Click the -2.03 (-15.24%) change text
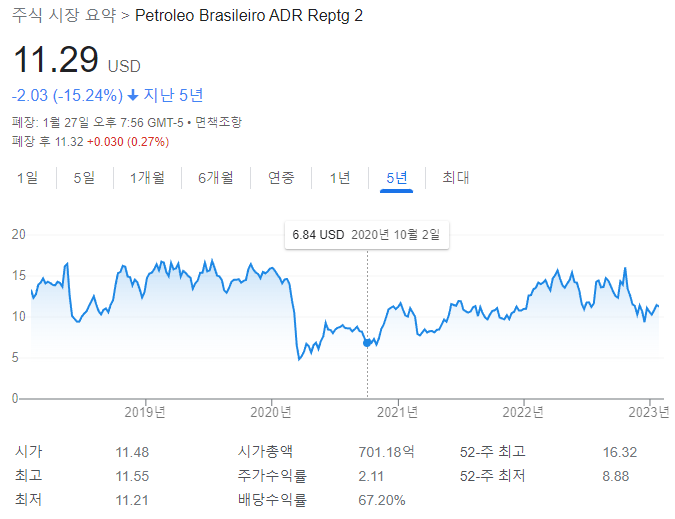Screen dimensions: 675x519 tap(67, 95)
